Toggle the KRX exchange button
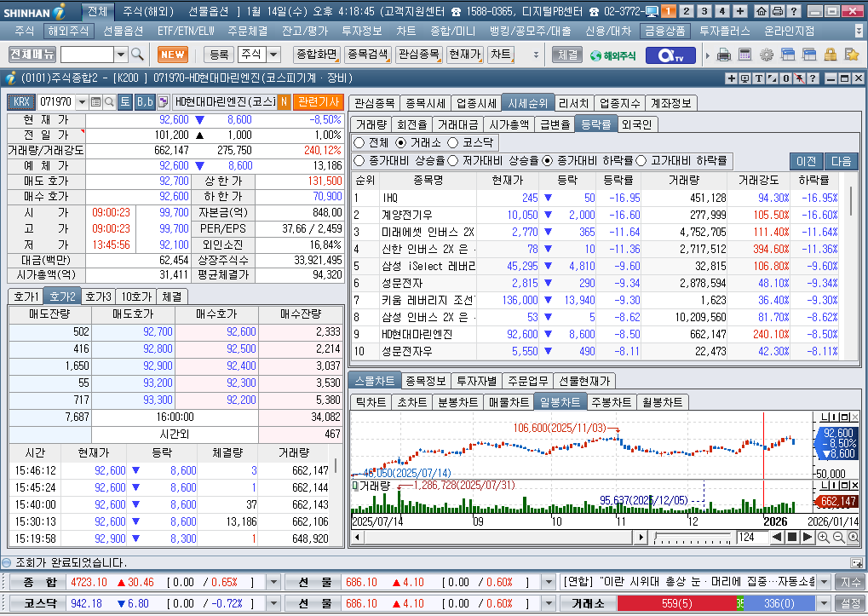 (21, 102)
